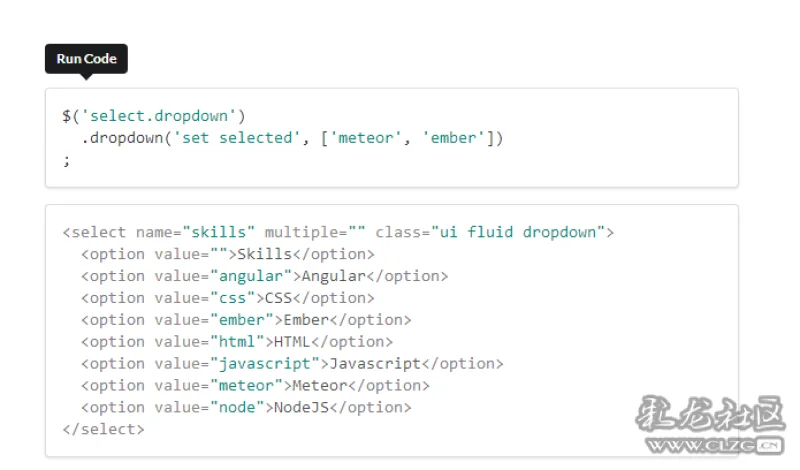Viewport: 800px width, 470px height.
Task: Click the .dropdown method call text
Action: [x=122, y=138]
